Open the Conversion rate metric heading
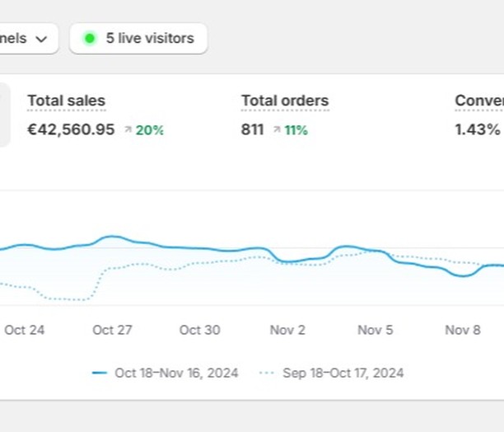This screenshot has width=504, height=432. [x=479, y=101]
